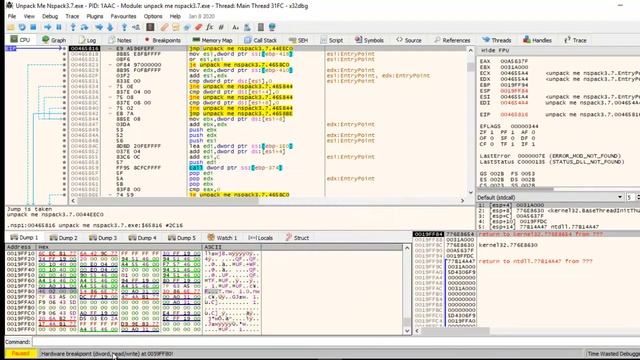Select the EAX register value
The height and width of the screenshot is (360, 640).
[x=514, y=61]
